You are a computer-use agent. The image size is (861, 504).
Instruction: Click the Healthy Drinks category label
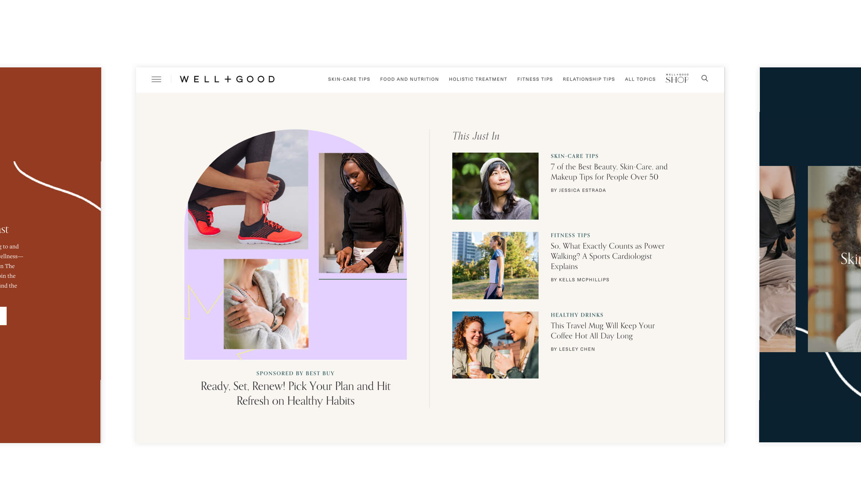tap(577, 315)
